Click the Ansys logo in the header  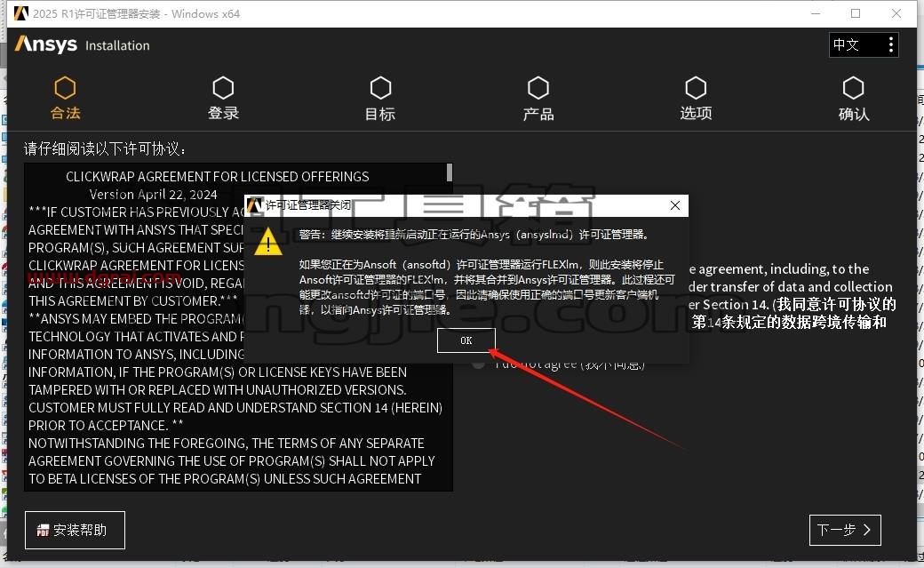[46, 44]
